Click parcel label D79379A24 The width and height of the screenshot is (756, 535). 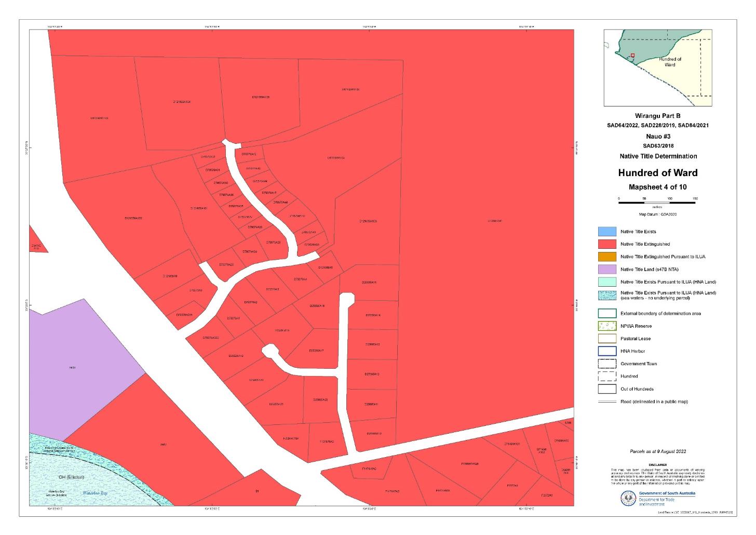point(250,251)
